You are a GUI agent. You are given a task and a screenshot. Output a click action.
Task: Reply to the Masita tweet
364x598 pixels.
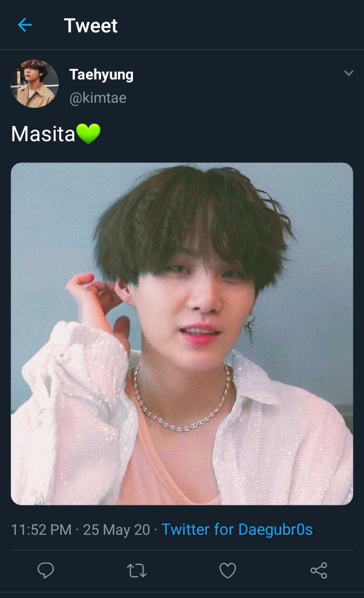45,570
